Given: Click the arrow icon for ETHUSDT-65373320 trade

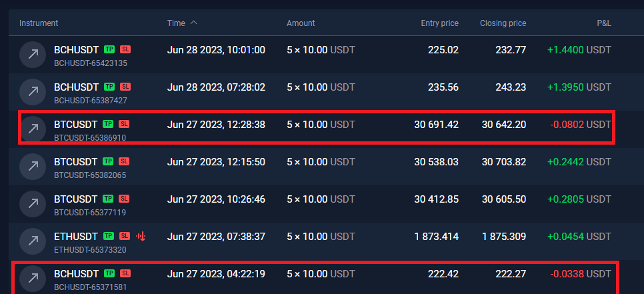Looking at the screenshot, I should tap(33, 241).
